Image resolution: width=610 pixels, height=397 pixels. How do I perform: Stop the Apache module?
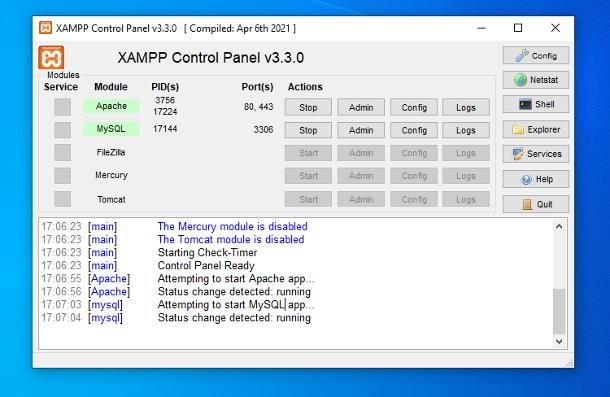tap(308, 107)
